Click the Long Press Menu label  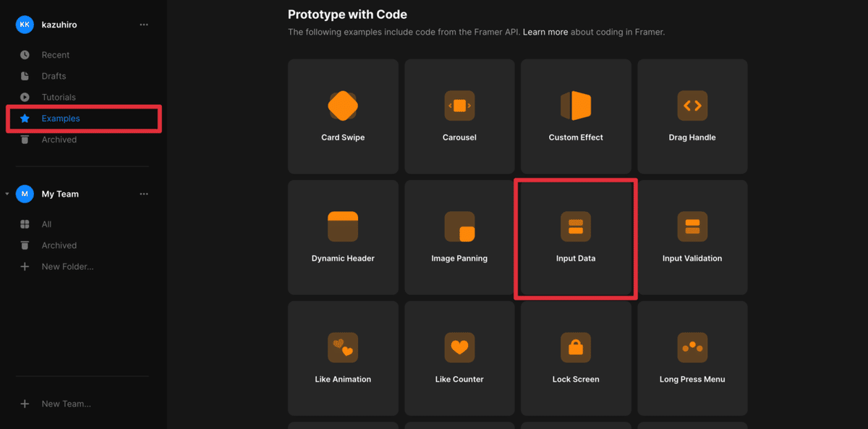(x=692, y=379)
